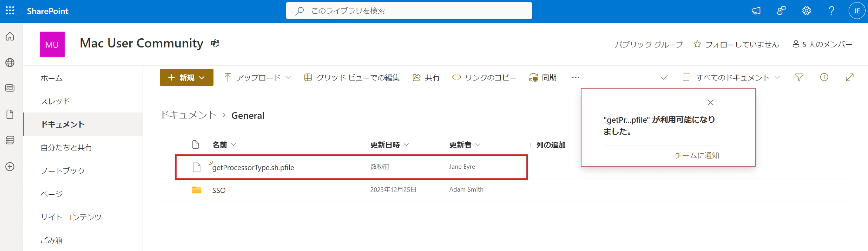Screen dimensions: 868x251
Task: Open the more options ellipsis menu
Action: click(576, 77)
